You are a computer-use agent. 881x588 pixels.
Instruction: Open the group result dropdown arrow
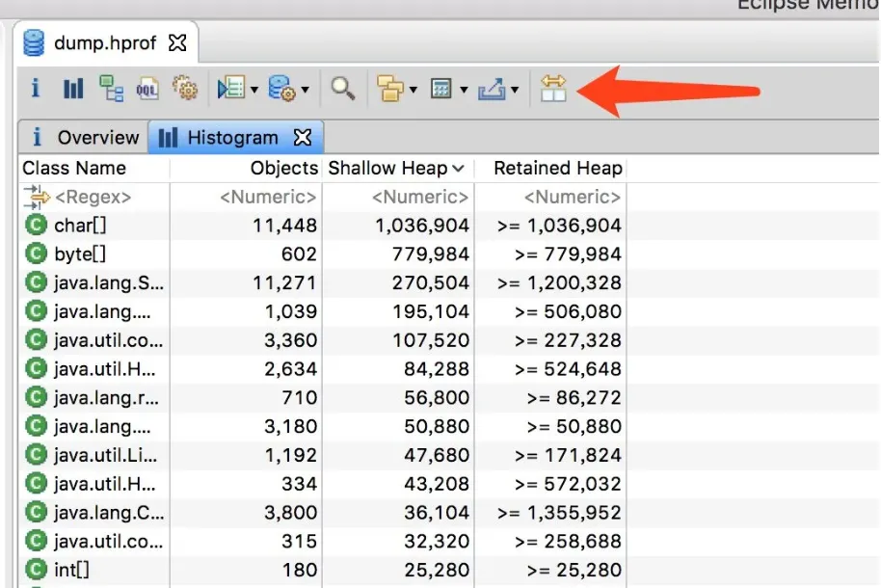[414, 90]
